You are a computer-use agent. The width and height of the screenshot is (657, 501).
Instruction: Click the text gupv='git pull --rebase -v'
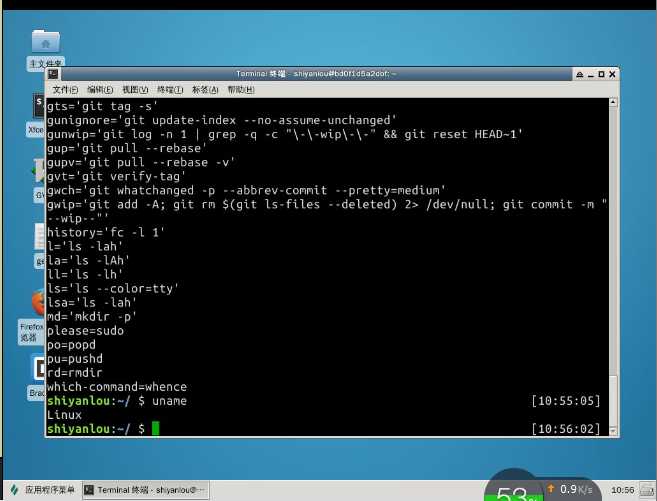pos(141,163)
